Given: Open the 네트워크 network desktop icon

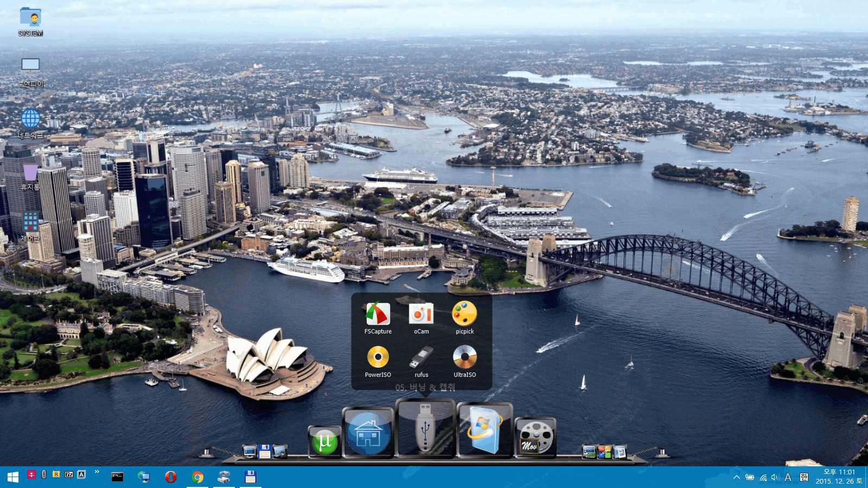Looking at the screenshot, I should [x=30, y=124].
